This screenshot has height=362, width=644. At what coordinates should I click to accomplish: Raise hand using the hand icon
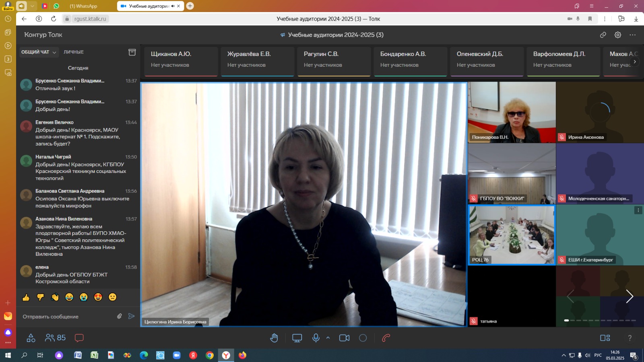coord(274,338)
